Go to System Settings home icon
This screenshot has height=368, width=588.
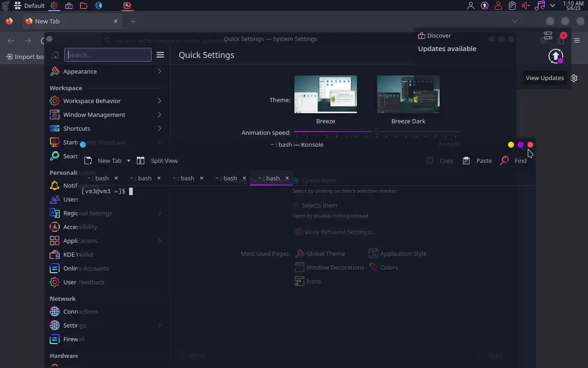56,55
